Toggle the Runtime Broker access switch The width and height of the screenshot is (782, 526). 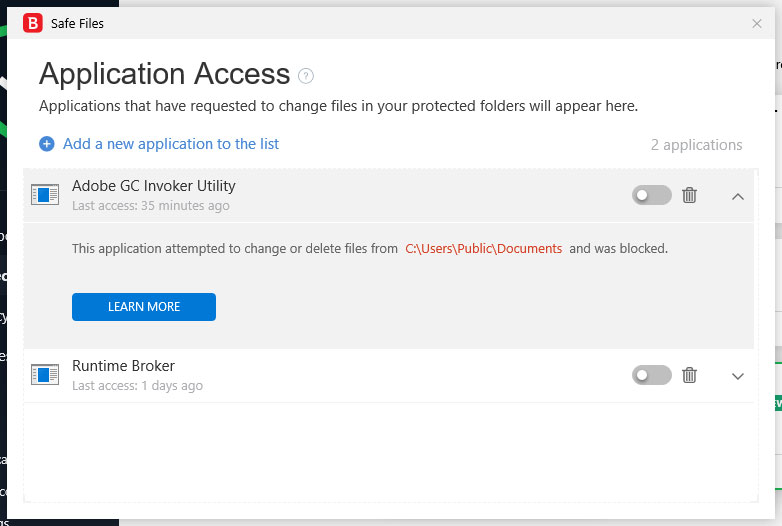651,375
